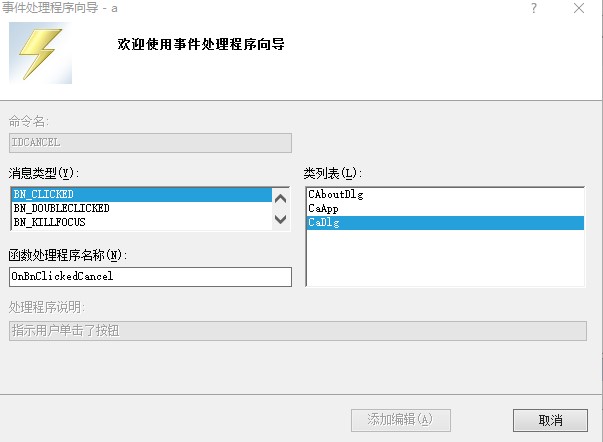
Task: Click the lightning bolt wizard icon
Action: [41, 53]
